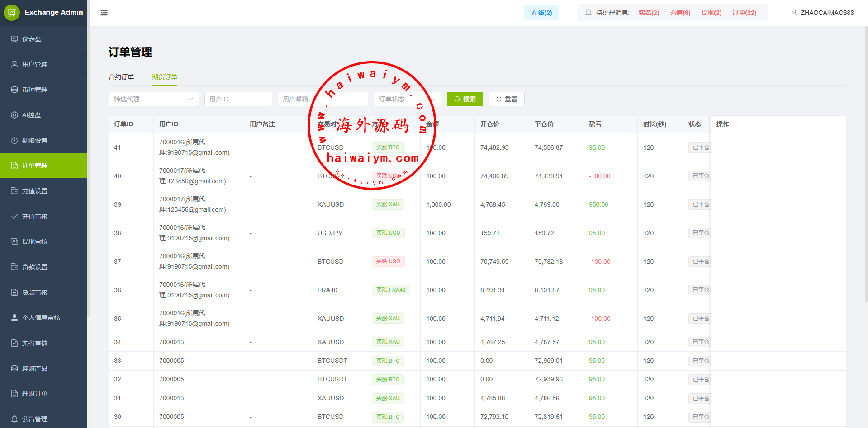The image size is (868, 428).
Task: Click the 重置 reset button
Action: (x=506, y=99)
